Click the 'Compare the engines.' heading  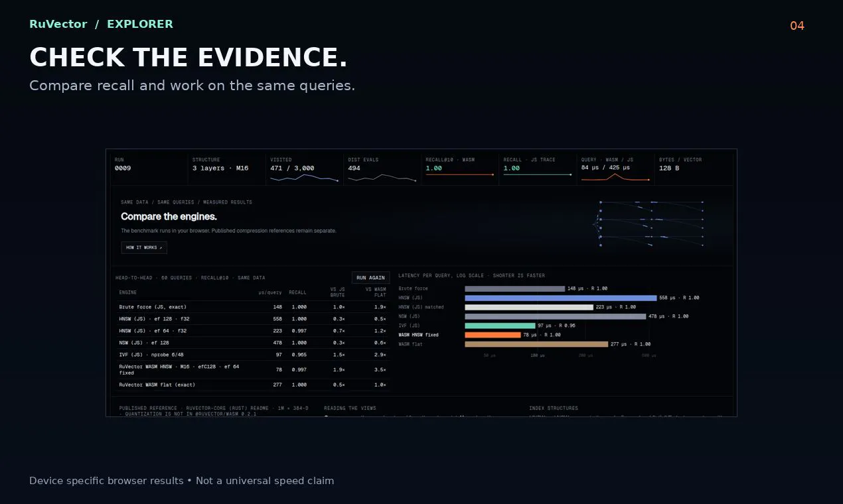point(169,216)
